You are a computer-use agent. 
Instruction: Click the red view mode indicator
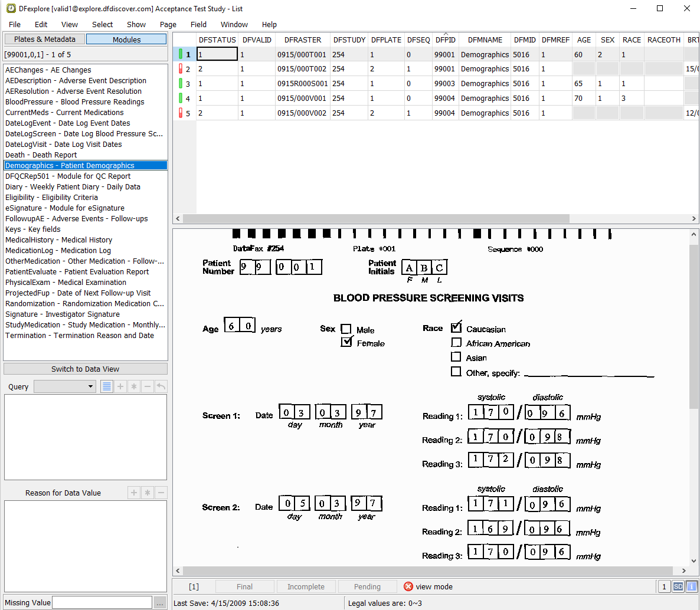coord(408,586)
